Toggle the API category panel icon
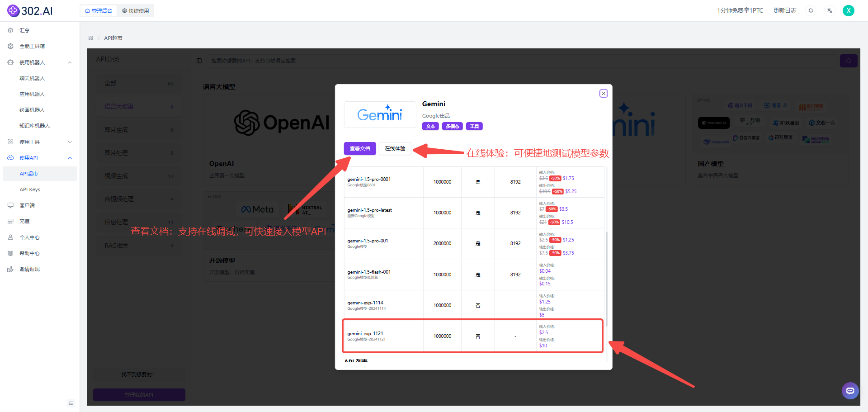This screenshot has width=868, height=412. (199, 61)
